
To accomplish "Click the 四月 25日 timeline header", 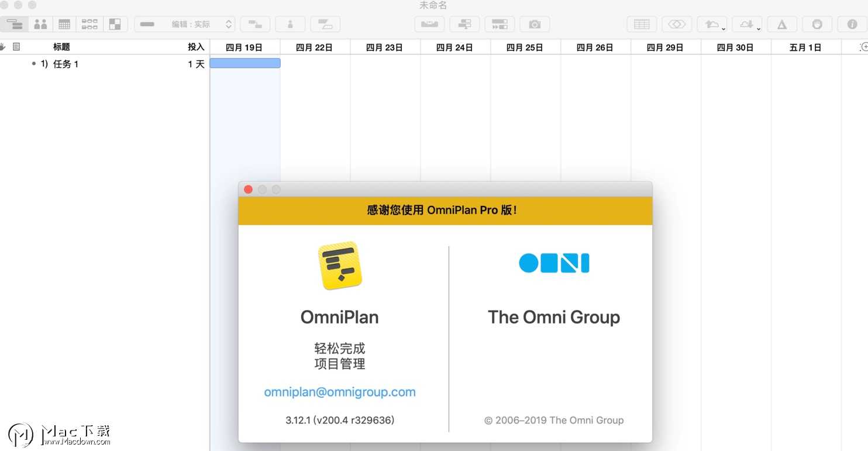I will [x=526, y=47].
